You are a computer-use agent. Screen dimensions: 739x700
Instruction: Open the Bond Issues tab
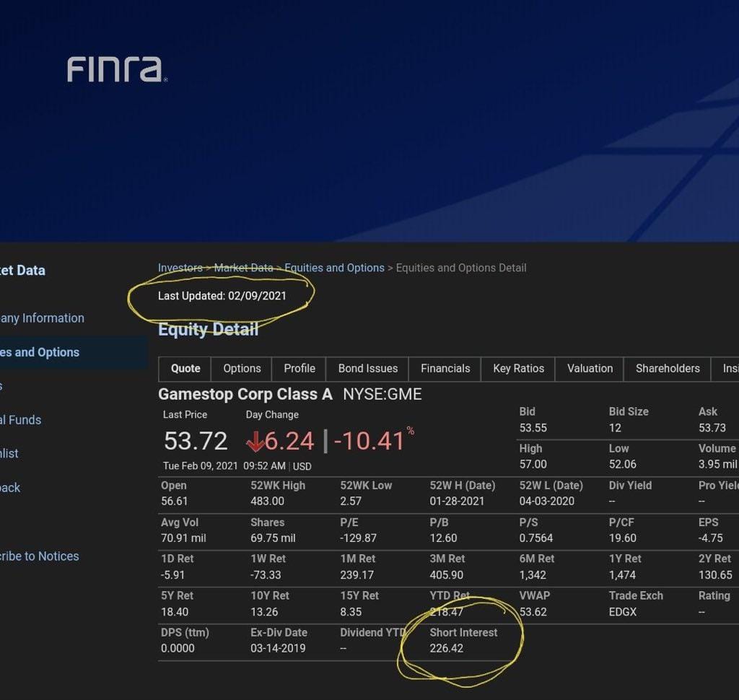[x=367, y=369]
